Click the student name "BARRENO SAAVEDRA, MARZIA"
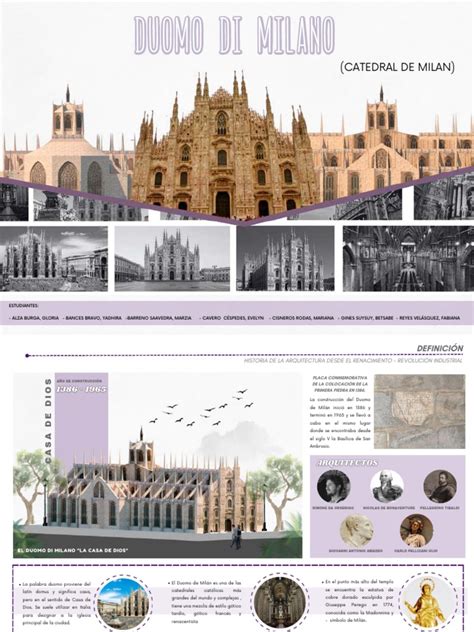This screenshot has width=474, height=632. click(159, 318)
